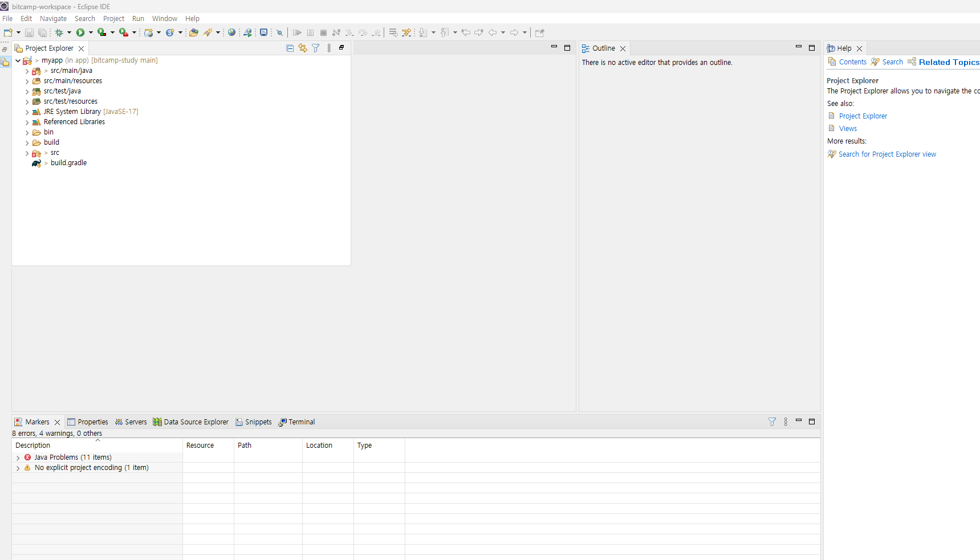Screen dimensions: 980x560
Task: Click the Search flashlight toolbar icon
Action: [x=208, y=32]
